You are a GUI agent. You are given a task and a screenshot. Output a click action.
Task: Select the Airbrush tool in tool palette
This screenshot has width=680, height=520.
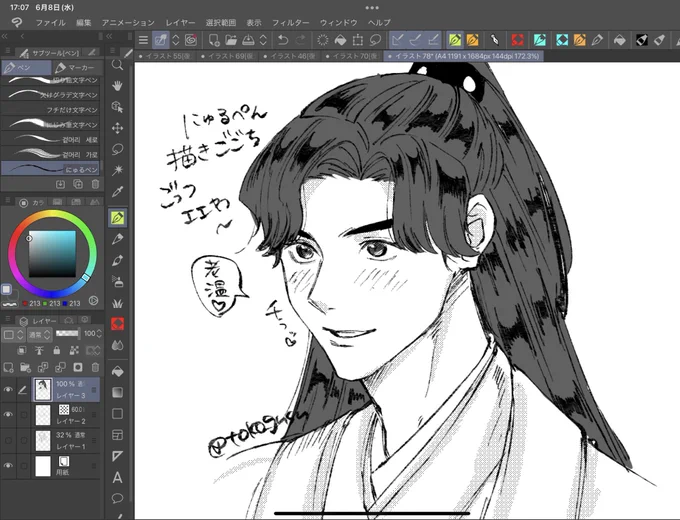[117, 281]
